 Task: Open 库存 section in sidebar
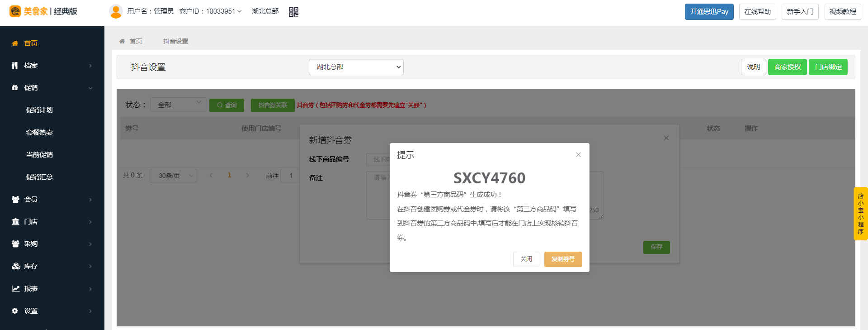point(52,266)
